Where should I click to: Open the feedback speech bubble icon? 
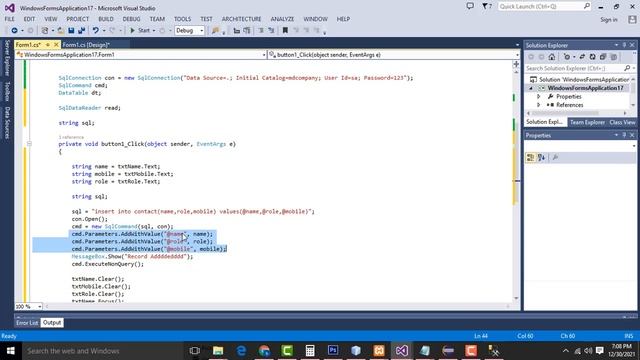click(x=470, y=6)
